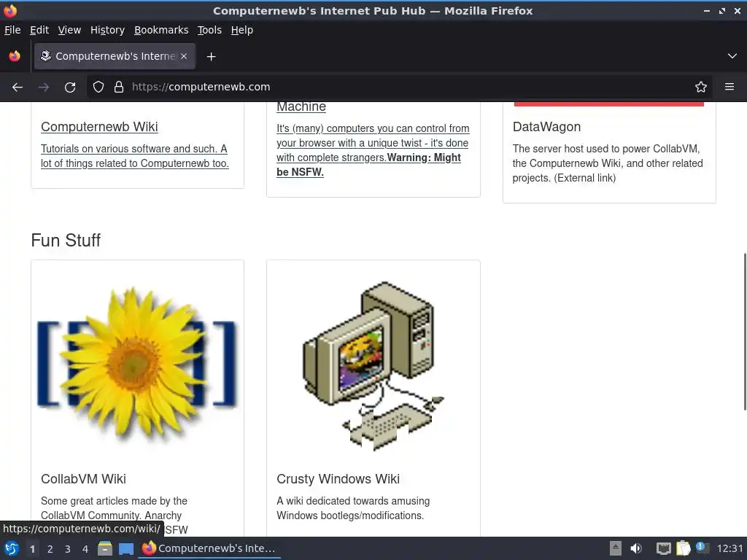
Task: Open the taskbar application launcher menu
Action: click(12, 548)
